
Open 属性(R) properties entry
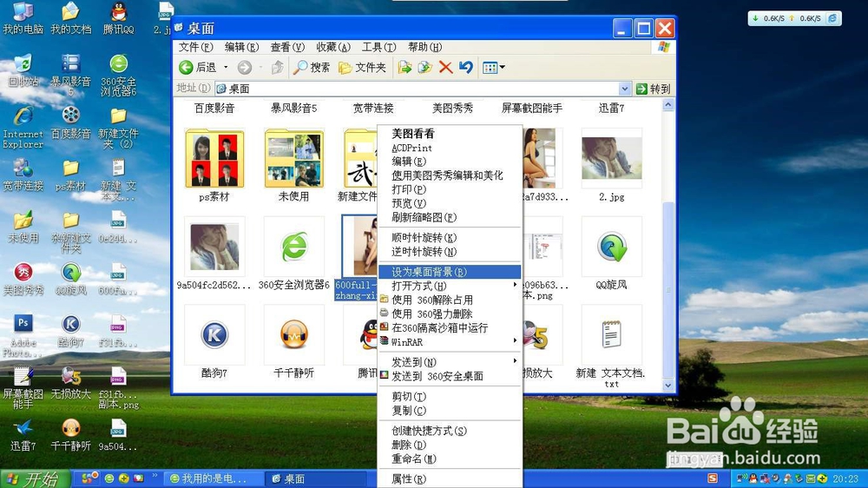click(450, 479)
